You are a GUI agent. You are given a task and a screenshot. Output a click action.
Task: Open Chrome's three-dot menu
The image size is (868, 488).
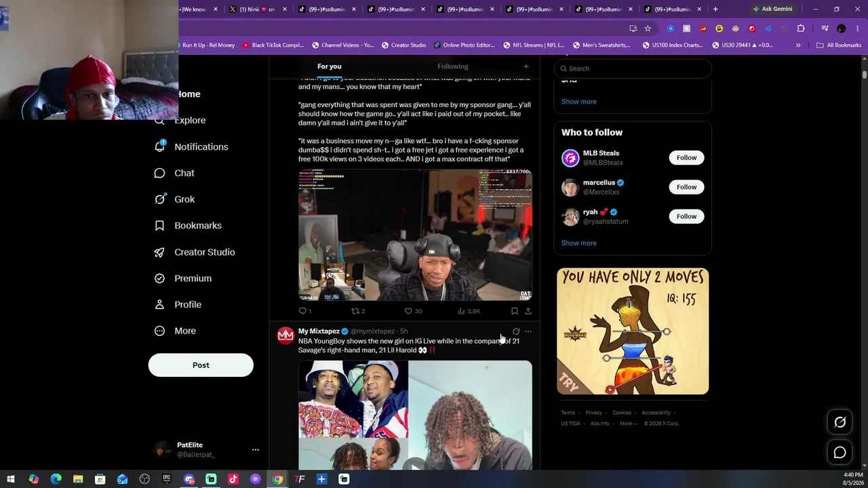(x=857, y=28)
